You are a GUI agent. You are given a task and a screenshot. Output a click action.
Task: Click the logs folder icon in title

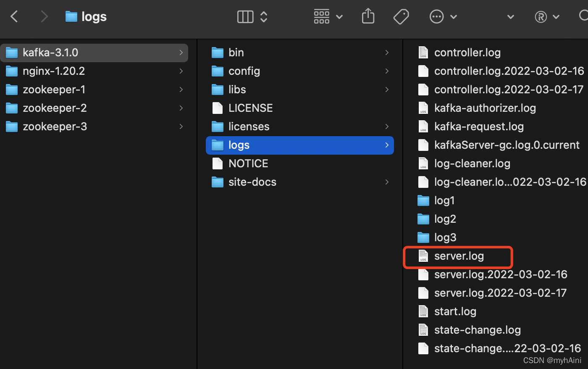click(71, 17)
